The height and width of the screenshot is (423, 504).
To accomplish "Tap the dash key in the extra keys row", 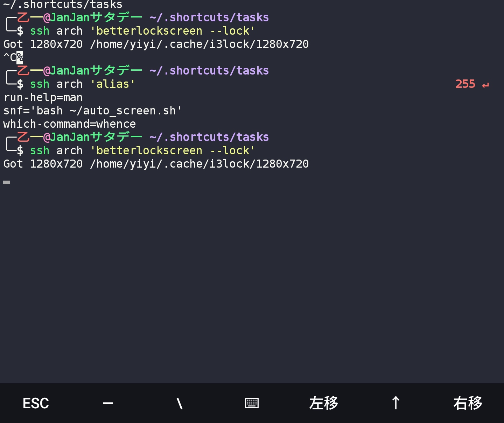I will (x=107, y=403).
